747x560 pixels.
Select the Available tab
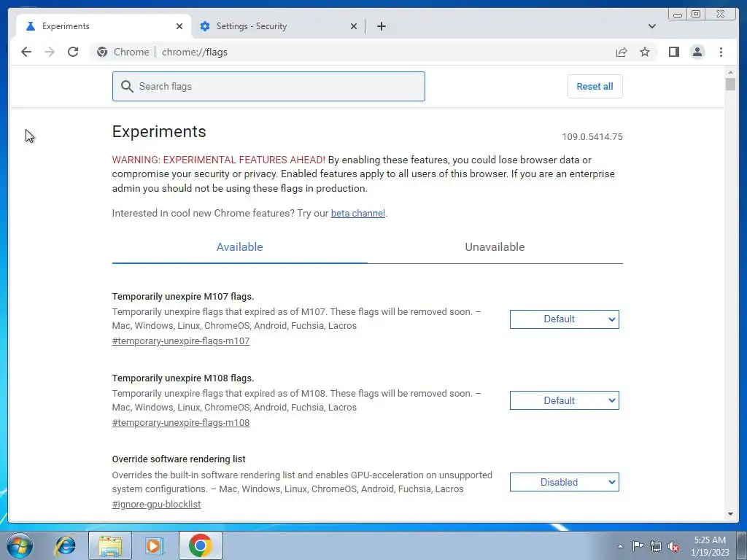pos(239,247)
